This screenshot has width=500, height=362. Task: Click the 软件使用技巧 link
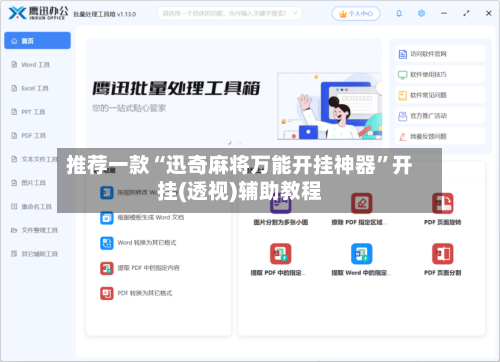tap(440, 75)
